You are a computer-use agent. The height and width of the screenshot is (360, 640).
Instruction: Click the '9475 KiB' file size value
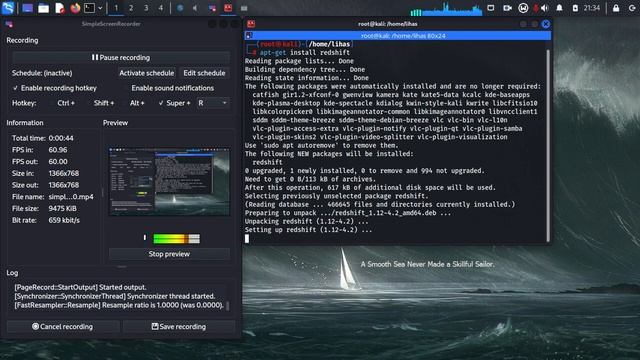click(x=62, y=209)
